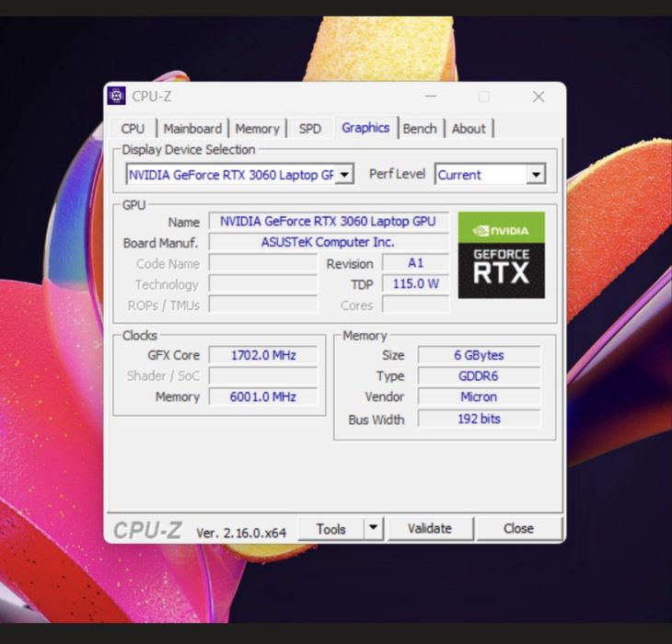This screenshot has height=644, width=672.
Task: Click the memory size 6 GBytes value
Action: point(479,355)
